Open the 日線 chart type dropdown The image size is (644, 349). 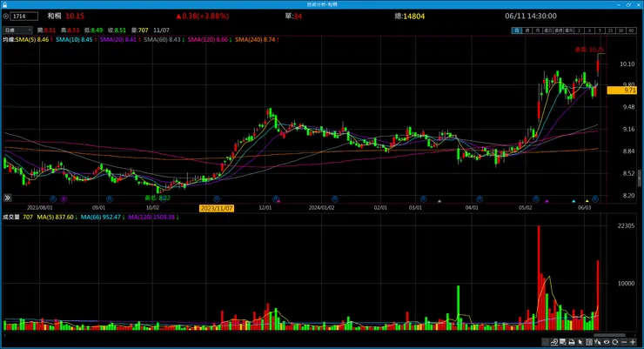click(17, 30)
